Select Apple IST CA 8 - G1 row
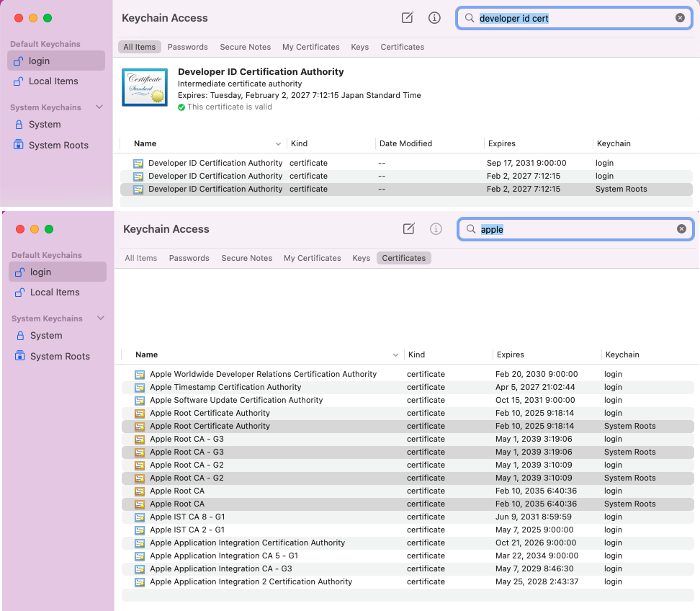Viewport: 700px width, 611px height. click(x=408, y=517)
